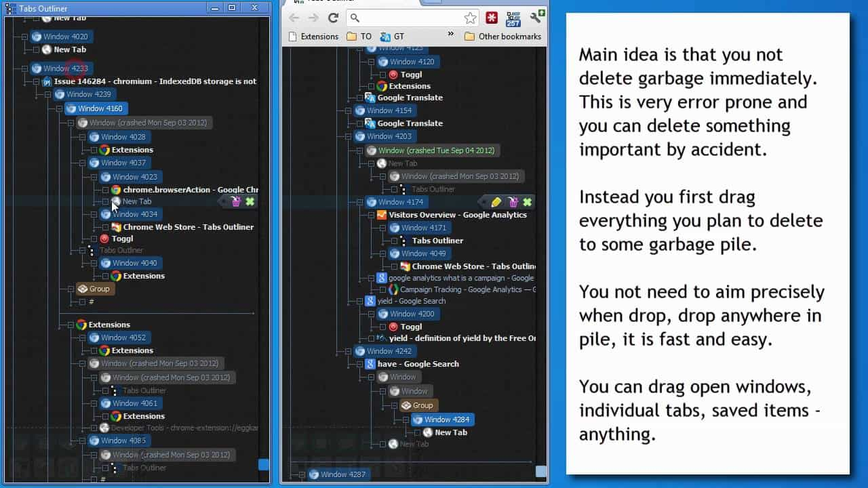
Task: Reload the page in Chrome
Action: point(333,18)
